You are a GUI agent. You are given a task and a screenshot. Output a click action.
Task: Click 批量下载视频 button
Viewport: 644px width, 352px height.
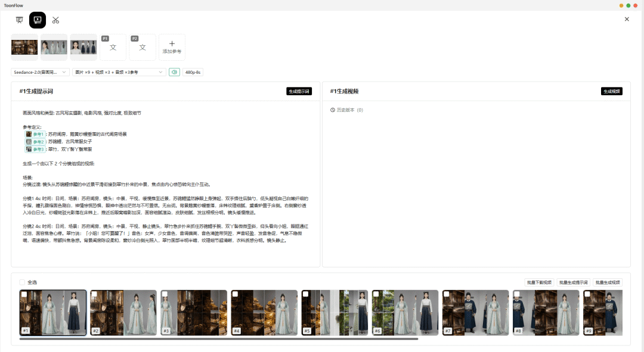539,282
